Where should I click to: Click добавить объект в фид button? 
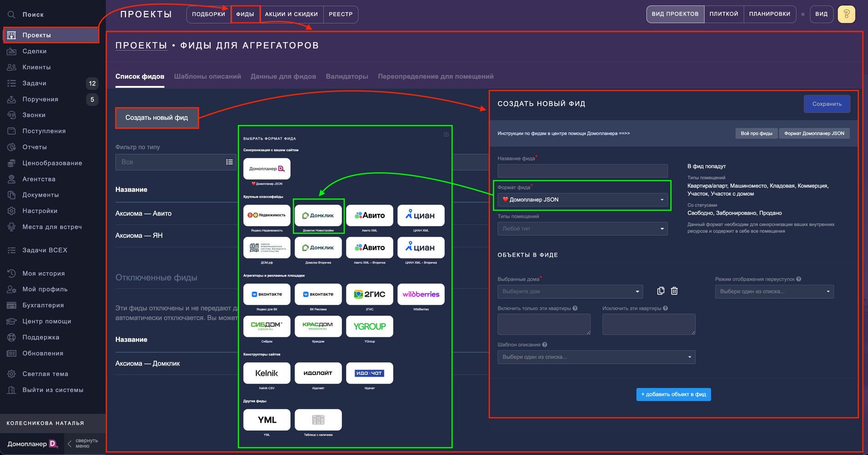pyautogui.click(x=673, y=394)
